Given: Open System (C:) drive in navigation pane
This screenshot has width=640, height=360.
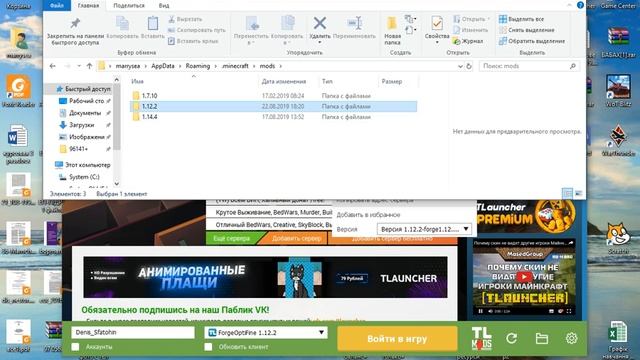Looking at the screenshot, I should coord(84,177).
